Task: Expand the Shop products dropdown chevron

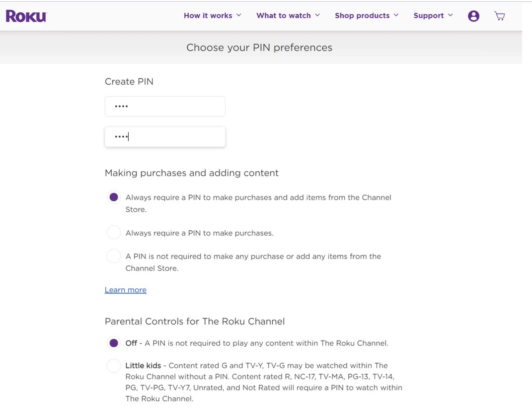Action: (396, 16)
